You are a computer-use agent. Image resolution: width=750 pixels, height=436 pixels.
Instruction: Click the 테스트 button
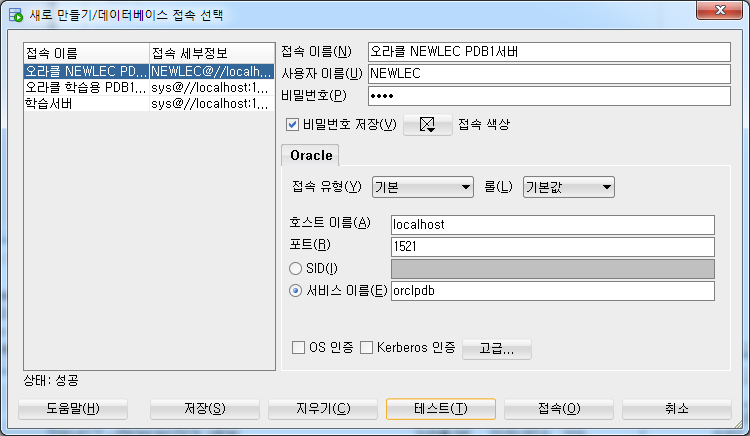tap(441, 409)
